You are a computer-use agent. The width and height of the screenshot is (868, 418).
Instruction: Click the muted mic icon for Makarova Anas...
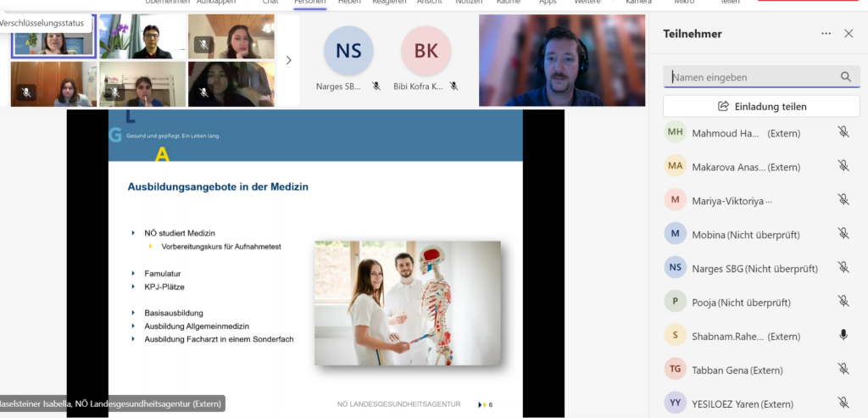tap(843, 165)
